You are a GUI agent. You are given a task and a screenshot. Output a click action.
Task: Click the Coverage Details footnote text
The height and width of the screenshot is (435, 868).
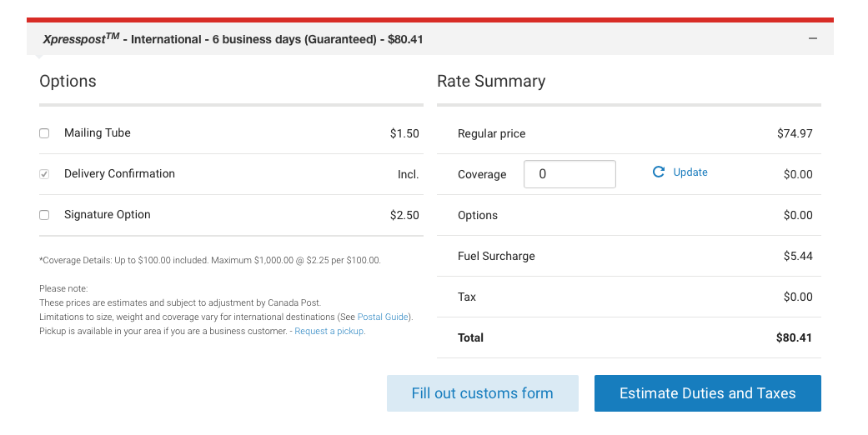[x=209, y=260]
